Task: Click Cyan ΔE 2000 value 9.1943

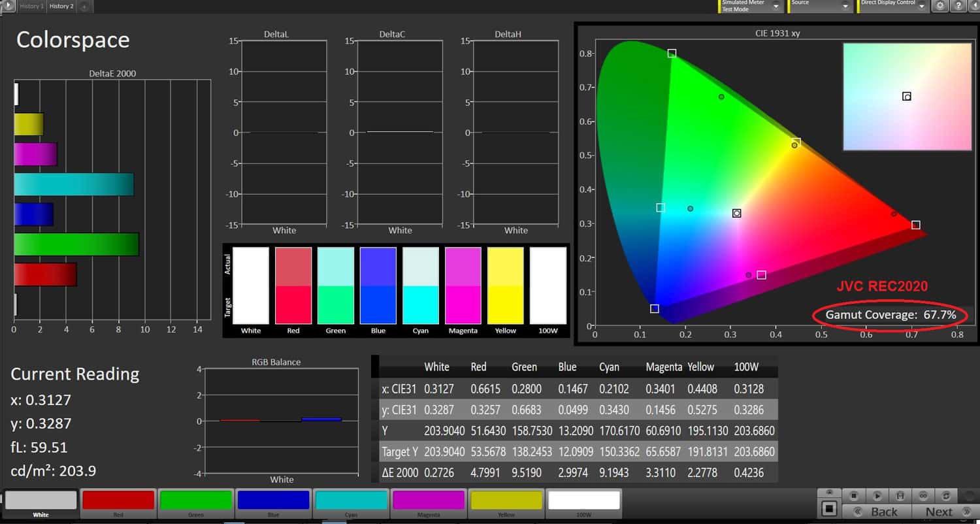Action: click(x=614, y=472)
